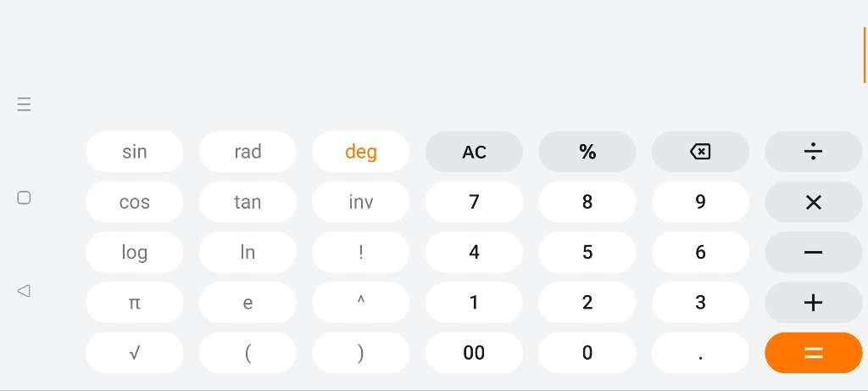Screen dimensions: 868x391
Task: Tap the backspace delete icon
Action: click(700, 152)
